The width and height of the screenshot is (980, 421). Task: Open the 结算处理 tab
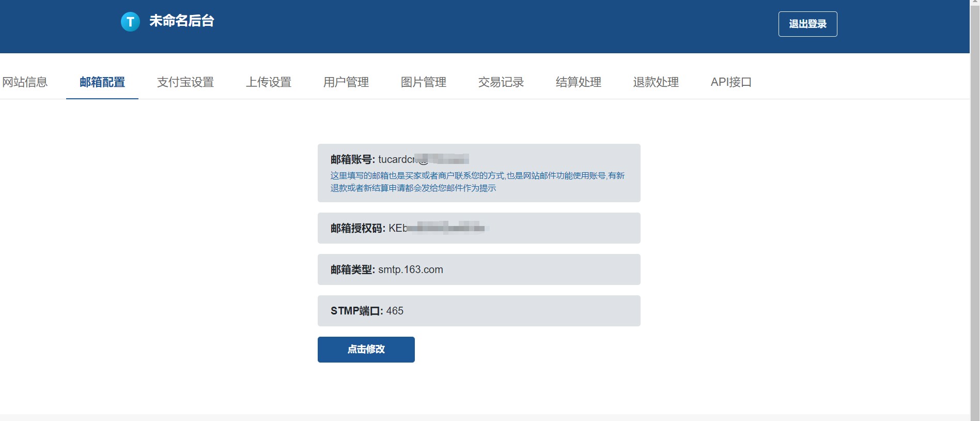tap(579, 82)
